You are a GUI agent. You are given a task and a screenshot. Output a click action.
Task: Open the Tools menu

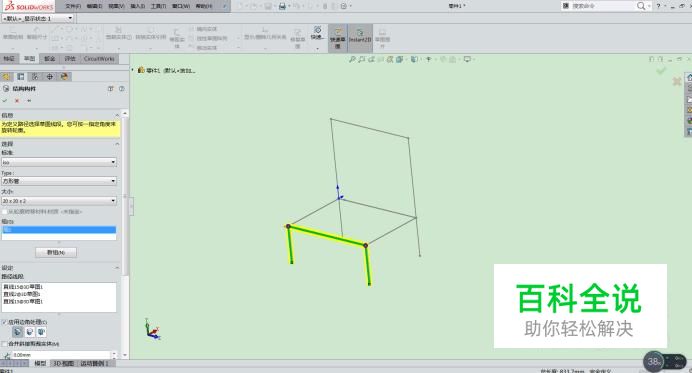(158, 6)
